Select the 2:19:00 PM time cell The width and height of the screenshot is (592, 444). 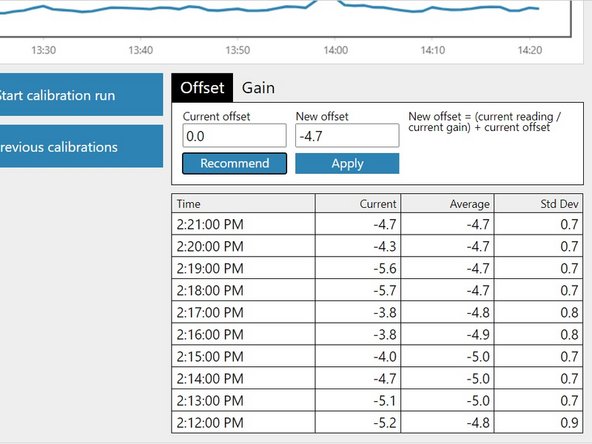pyautogui.click(x=243, y=268)
